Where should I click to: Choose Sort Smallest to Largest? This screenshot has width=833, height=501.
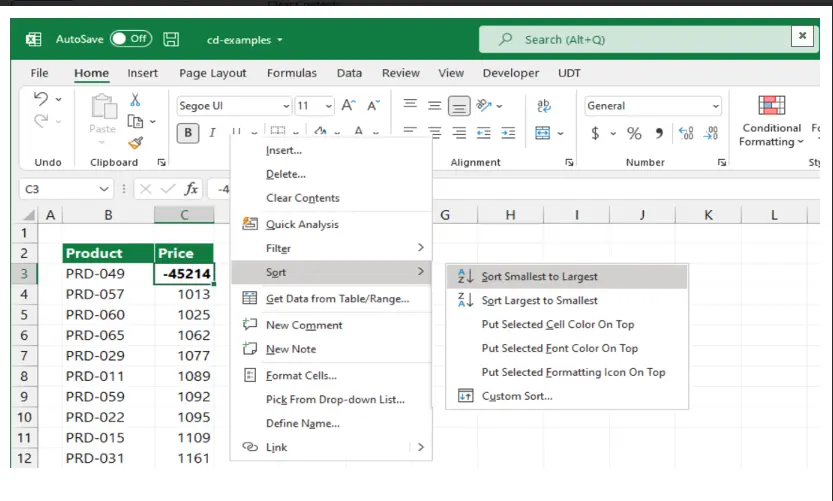pyautogui.click(x=567, y=276)
